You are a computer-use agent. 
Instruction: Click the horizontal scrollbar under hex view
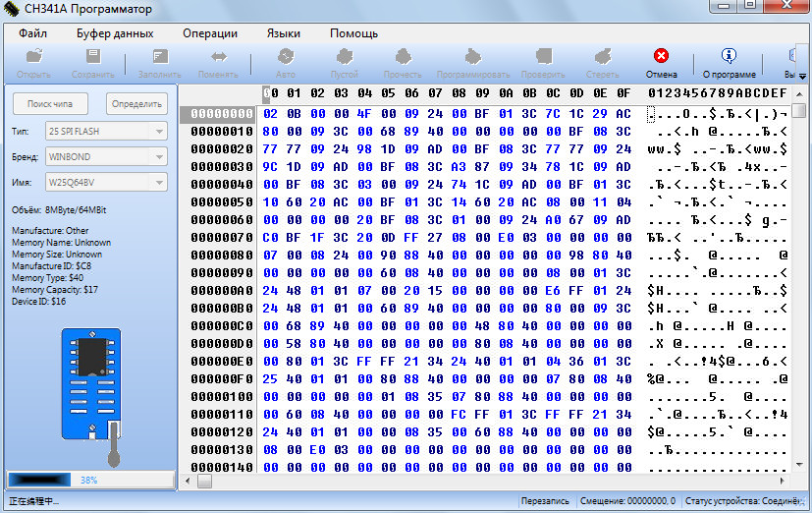485,482
